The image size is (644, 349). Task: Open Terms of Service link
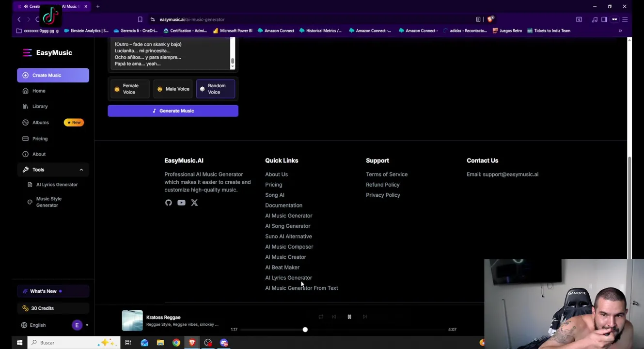click(387, 174)
